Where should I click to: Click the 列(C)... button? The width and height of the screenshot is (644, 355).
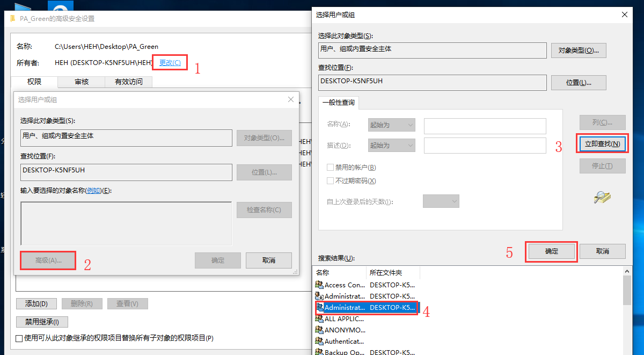point(603,122)
